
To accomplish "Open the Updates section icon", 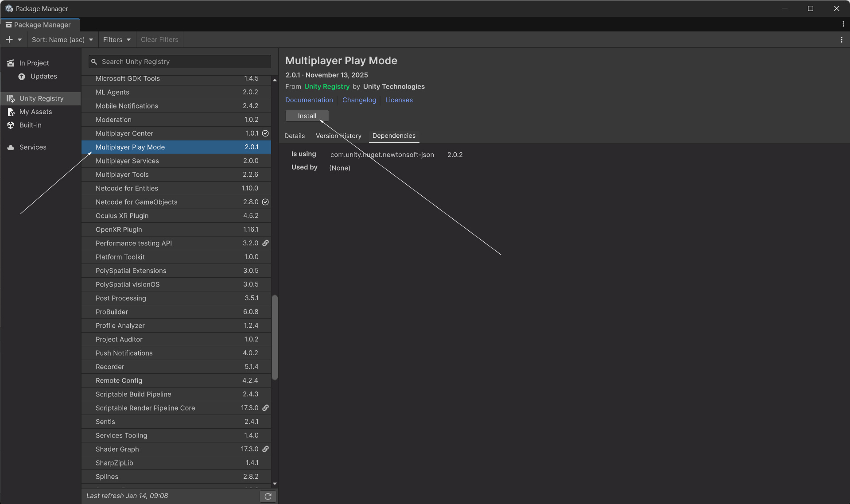I will coord(22,77).
